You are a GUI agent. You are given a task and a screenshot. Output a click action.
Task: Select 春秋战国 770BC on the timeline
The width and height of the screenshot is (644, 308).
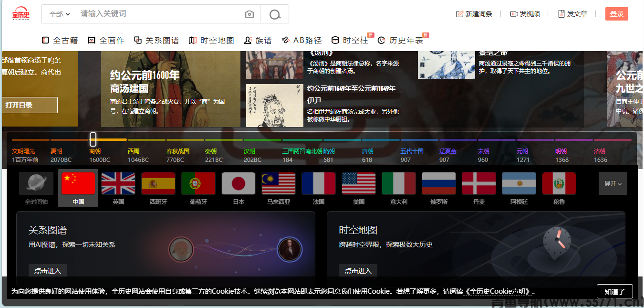[178, 155]
